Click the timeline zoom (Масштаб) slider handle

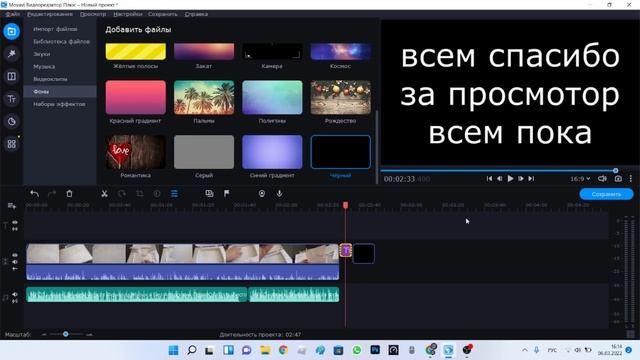pyautogui.click(x=66, y=334)
